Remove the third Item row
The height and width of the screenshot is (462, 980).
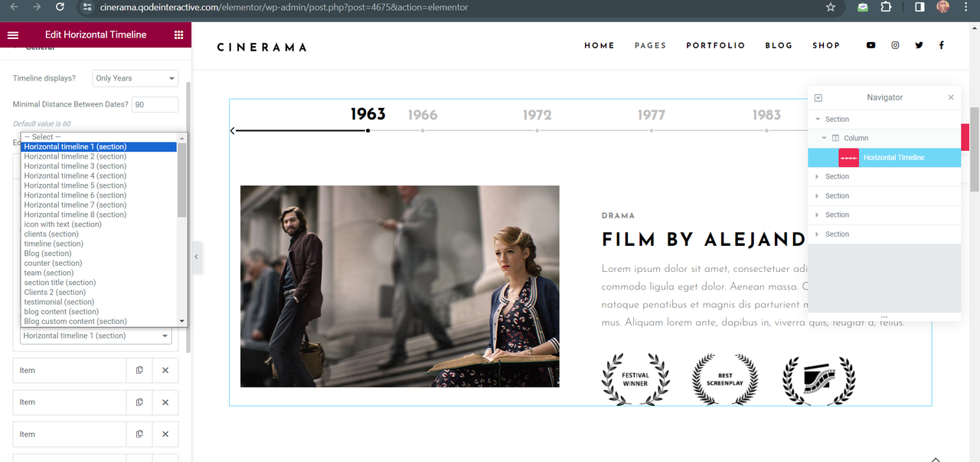tap(165, 434)
